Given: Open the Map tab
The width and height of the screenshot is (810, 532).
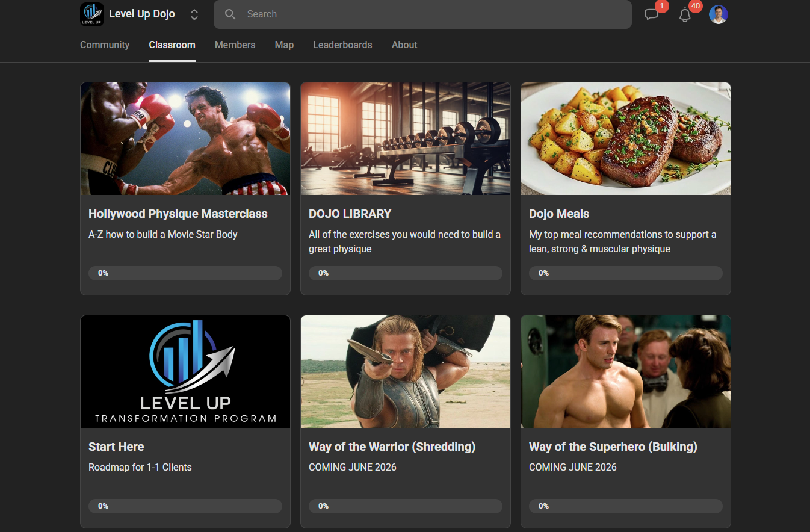Looking at the screenshot, I should pyautogui.click(x=284, y=45).
